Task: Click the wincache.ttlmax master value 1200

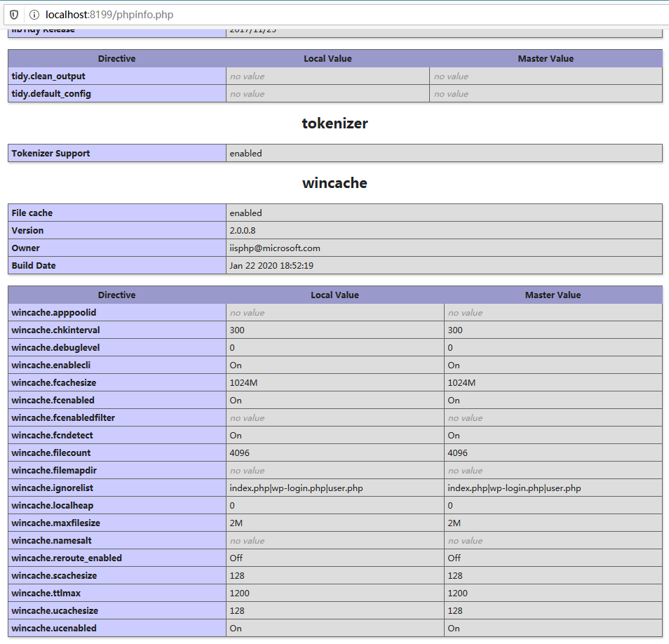Action: coord(457,593)
